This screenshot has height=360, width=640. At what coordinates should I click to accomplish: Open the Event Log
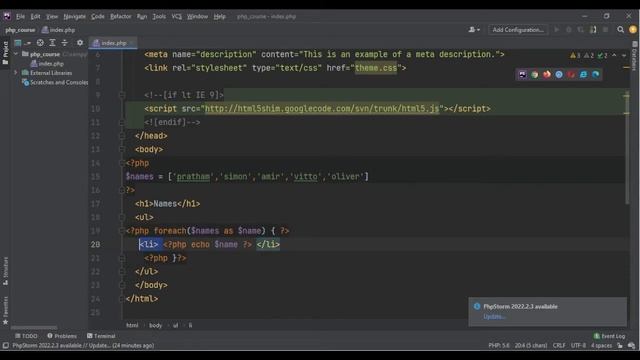click(x=609, y=336)
